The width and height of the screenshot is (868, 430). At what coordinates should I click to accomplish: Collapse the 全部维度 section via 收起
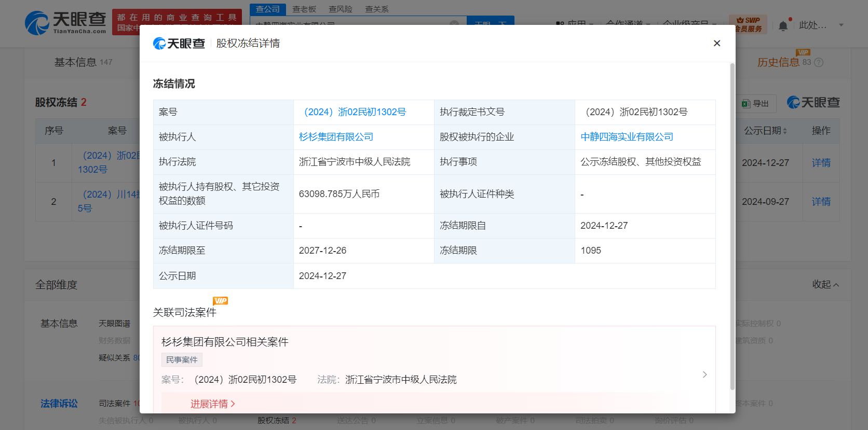[x=825, y=284]
